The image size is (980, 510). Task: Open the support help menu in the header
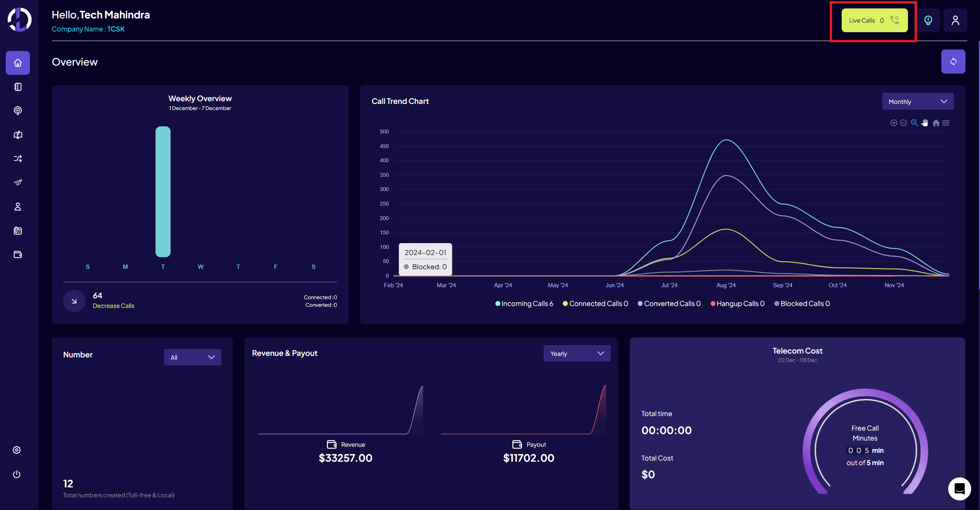tap(928, 20)
